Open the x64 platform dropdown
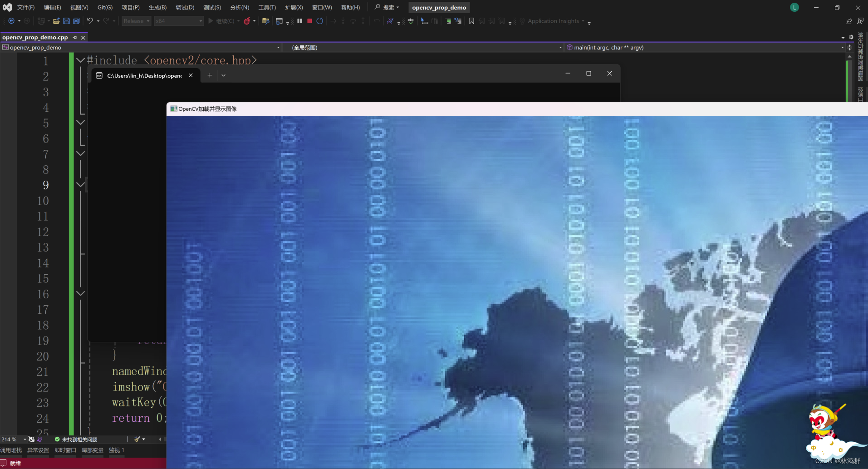868x469 pixels. click(x=179, y=21)
